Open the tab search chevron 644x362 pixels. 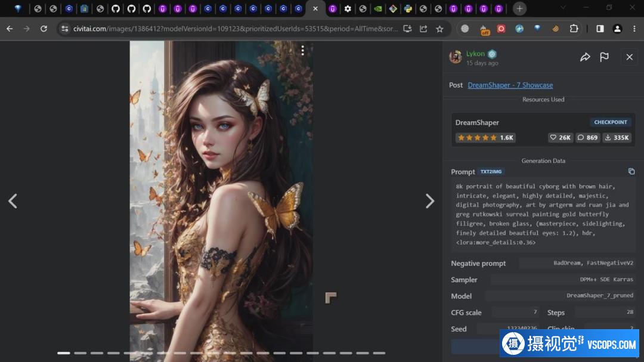[x=563, y=8]
